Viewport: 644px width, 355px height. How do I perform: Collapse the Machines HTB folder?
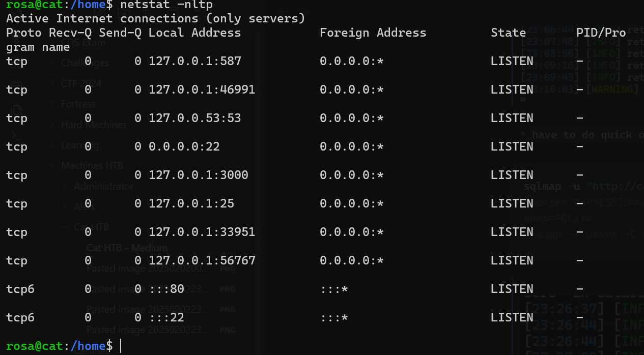point(53,165)
